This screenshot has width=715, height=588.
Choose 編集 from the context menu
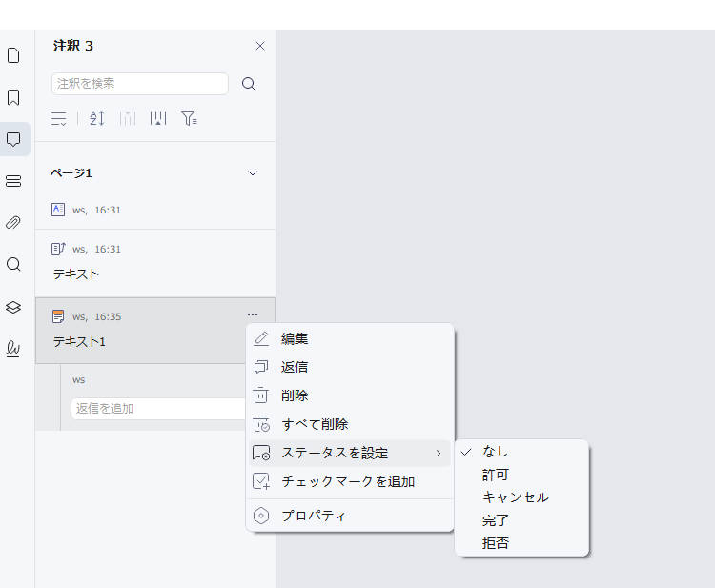pyautogui.click(x=350, y=339)
